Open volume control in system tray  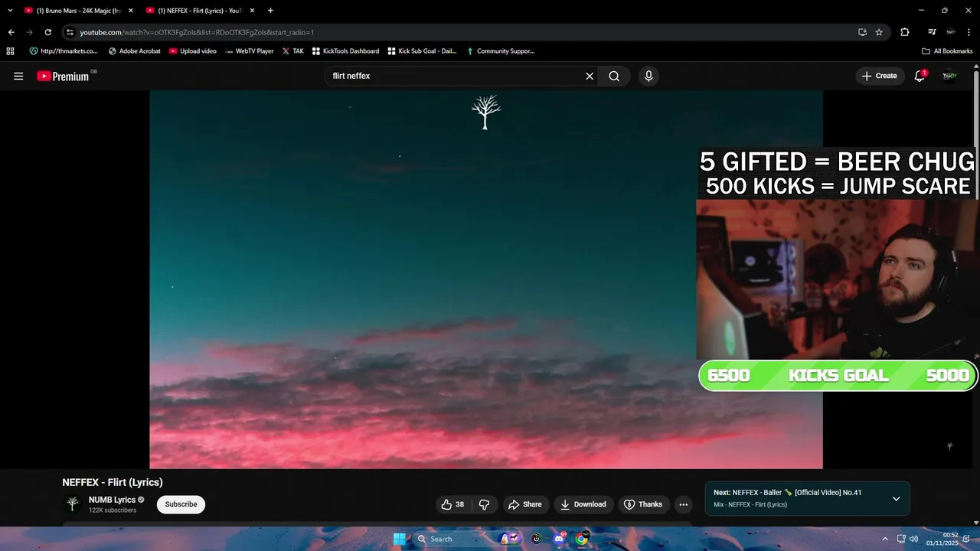tap(913, 539)
